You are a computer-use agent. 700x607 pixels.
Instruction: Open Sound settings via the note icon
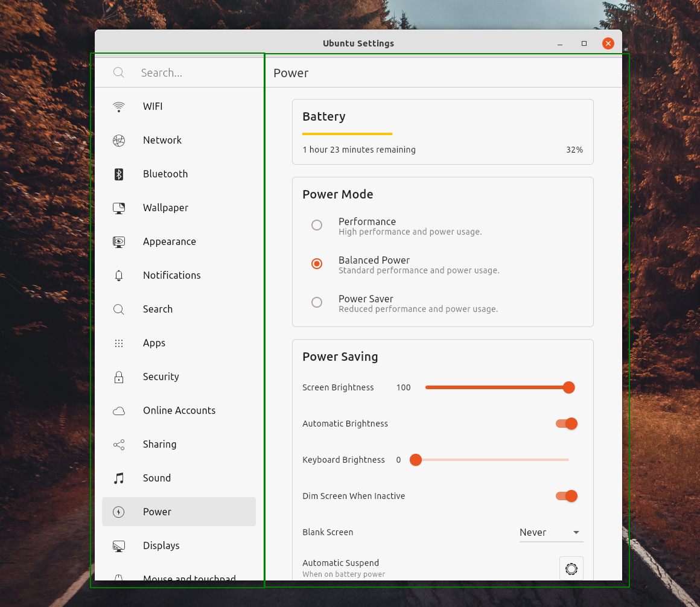[119, 478]
